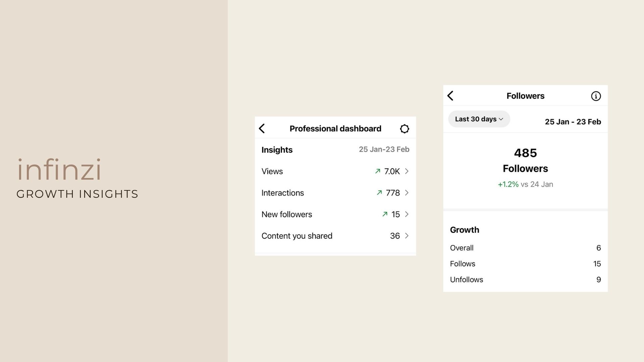Click the 25 Jan - 23 Feb followers date
Screen dimensions: 644x362
point(573,122)
